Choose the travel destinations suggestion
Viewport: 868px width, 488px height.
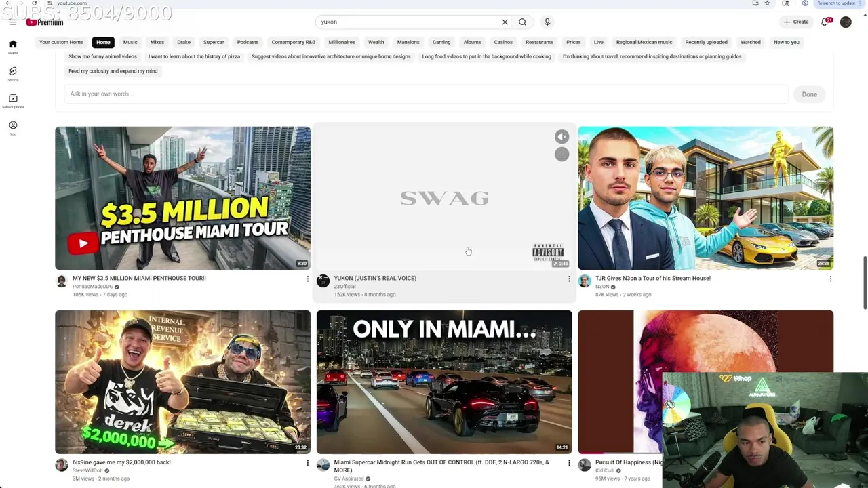(x=652, y=57)
